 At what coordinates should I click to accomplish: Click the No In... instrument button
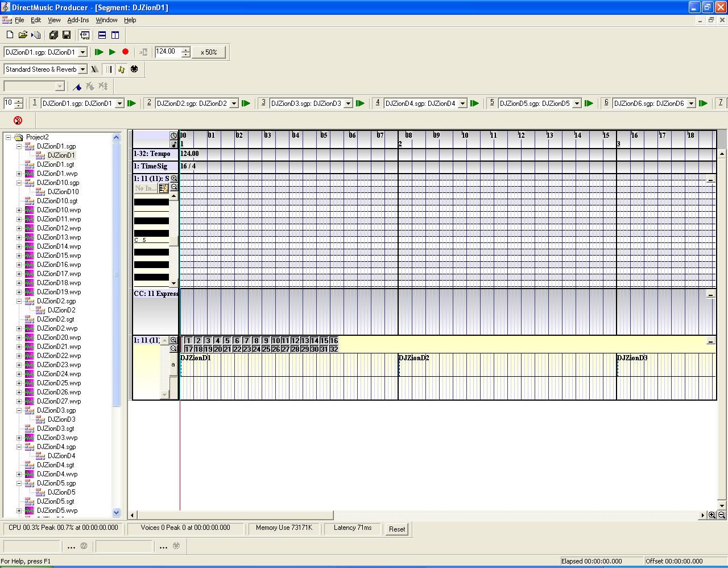pos(146,188)
